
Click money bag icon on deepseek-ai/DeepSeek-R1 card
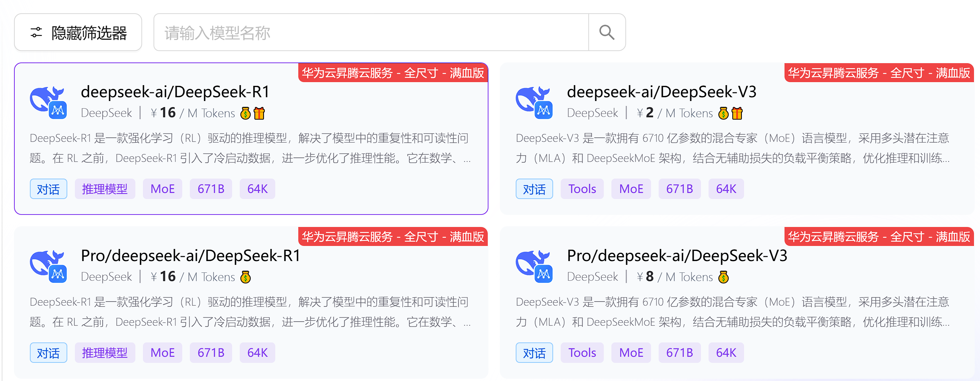tap(245, 113)
